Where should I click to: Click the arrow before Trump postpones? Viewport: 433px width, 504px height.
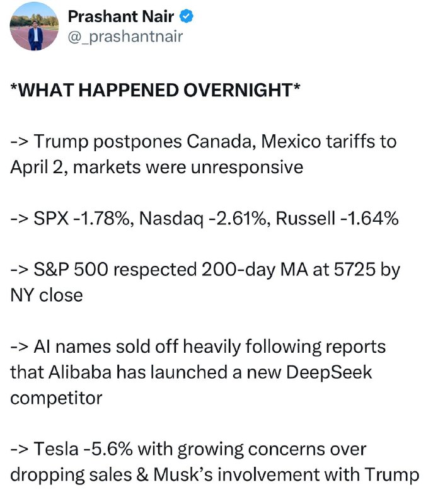(20, 142)
